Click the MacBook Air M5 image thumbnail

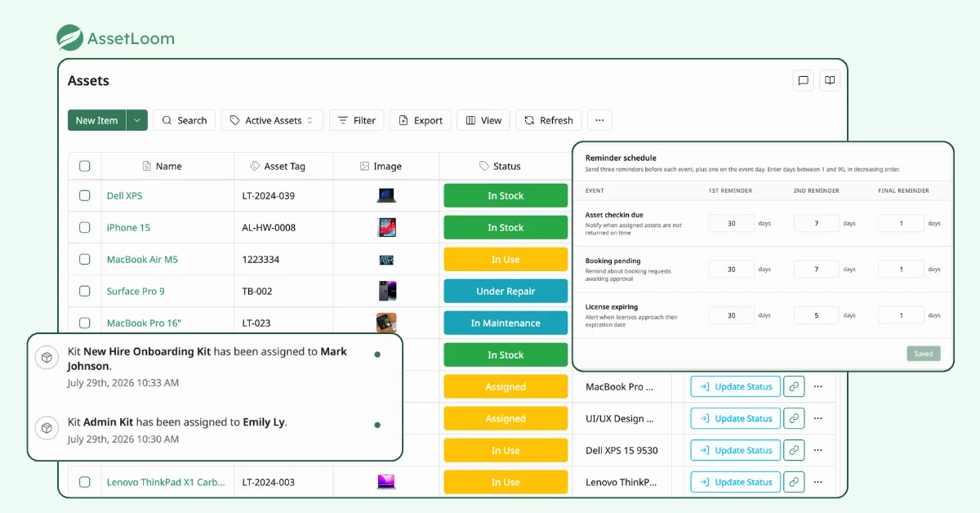(x=386, y=259)
